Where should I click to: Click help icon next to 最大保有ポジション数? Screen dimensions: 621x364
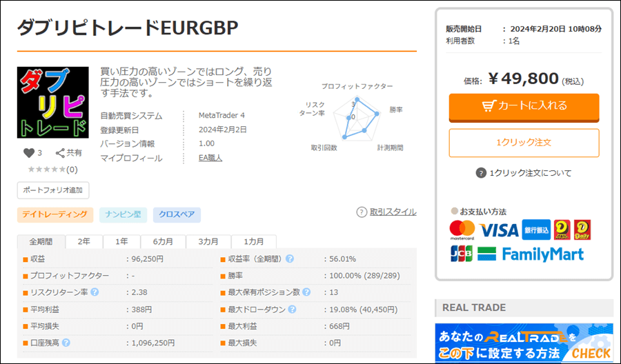(308, 292)
